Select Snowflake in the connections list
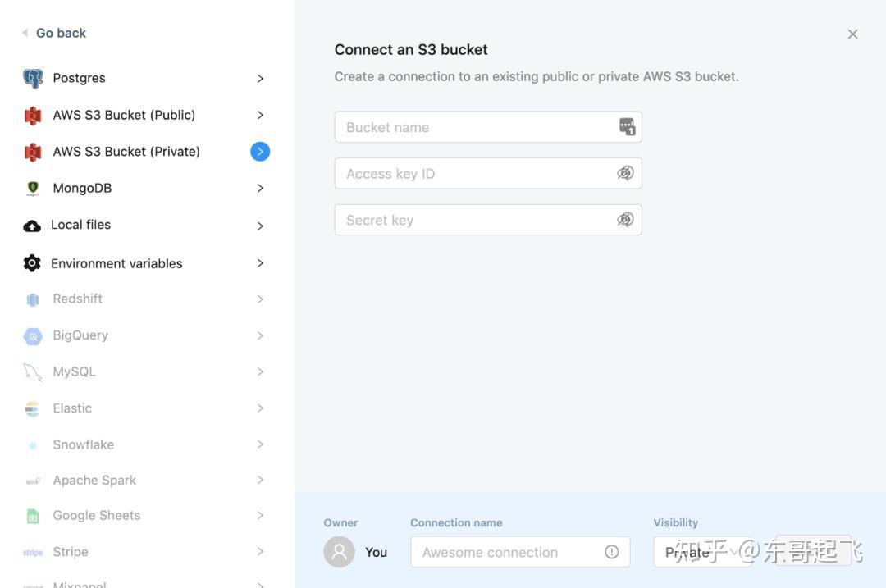 tap(144, 444)
